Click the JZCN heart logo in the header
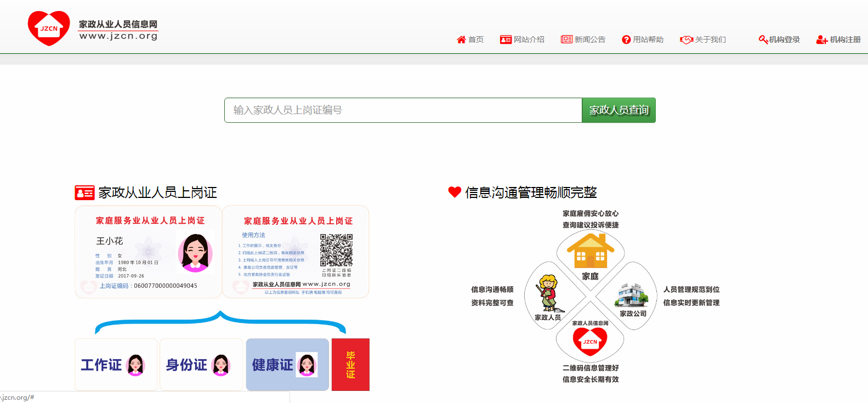868x403 pixels. point(49,28)
